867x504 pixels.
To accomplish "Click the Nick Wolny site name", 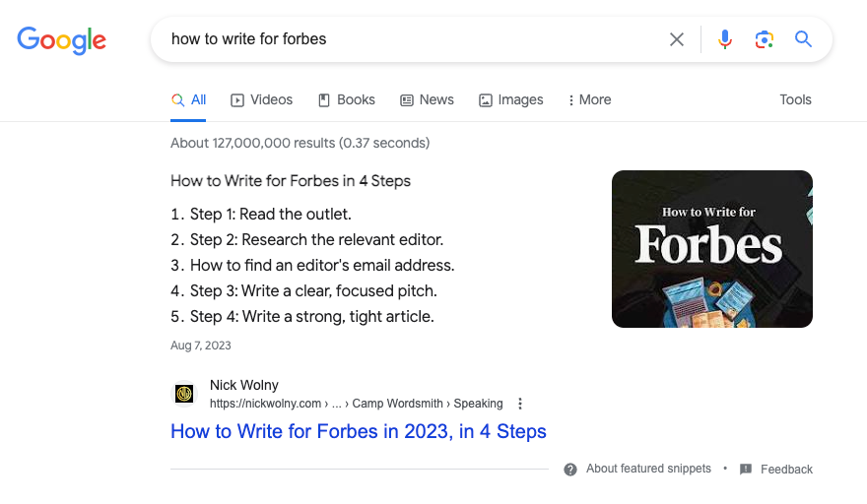I will click(244, 385).
